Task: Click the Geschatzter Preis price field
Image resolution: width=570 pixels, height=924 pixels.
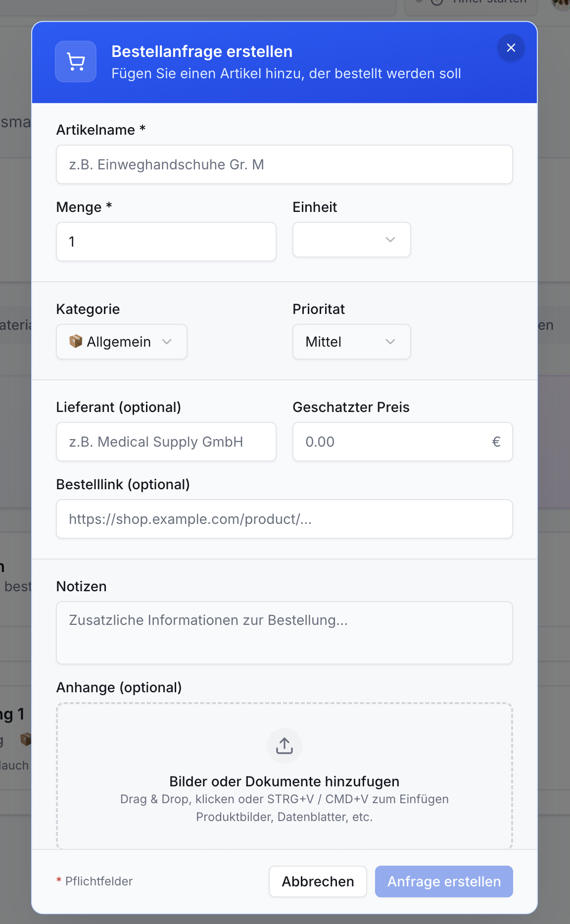Action: [403, 442]
